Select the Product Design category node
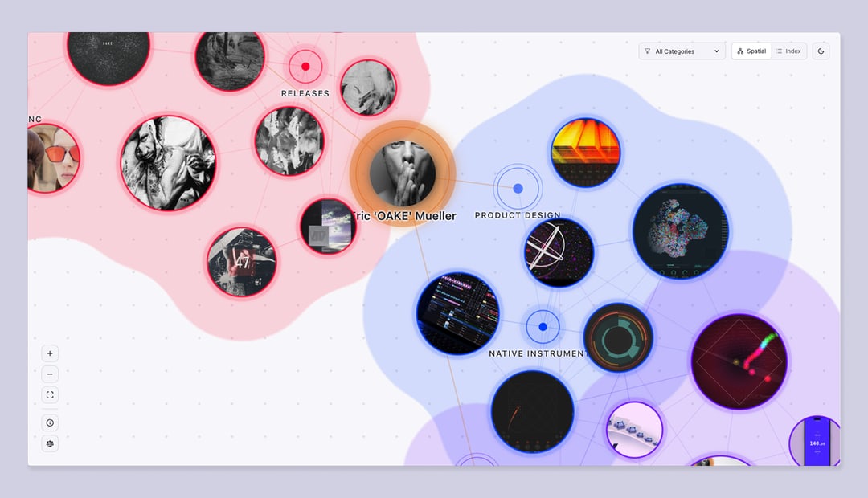The height and width of the screenshot is (498, 868). [518, 188]
